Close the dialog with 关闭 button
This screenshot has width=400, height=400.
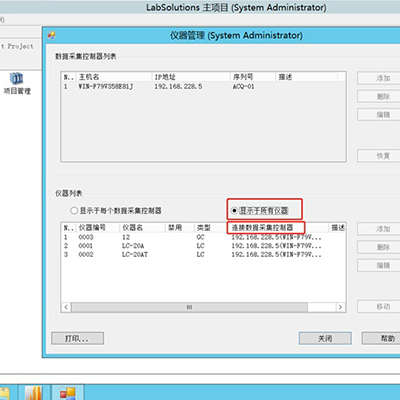tap(325, 338)
